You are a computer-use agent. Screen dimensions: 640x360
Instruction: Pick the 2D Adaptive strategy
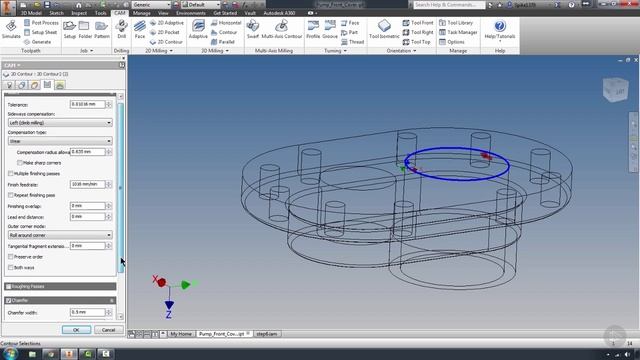point(167,23)
